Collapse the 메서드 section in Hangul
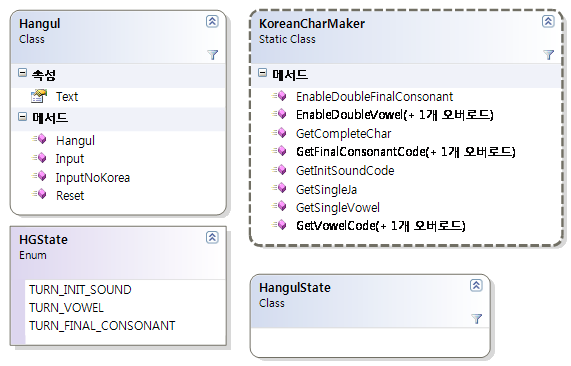 [22, 117]
